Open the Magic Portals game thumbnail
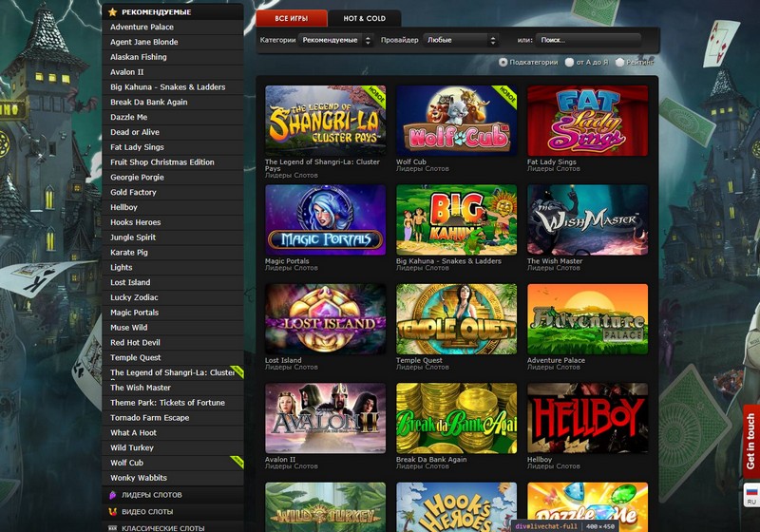The image size is (760, 532). pos(325,220)
